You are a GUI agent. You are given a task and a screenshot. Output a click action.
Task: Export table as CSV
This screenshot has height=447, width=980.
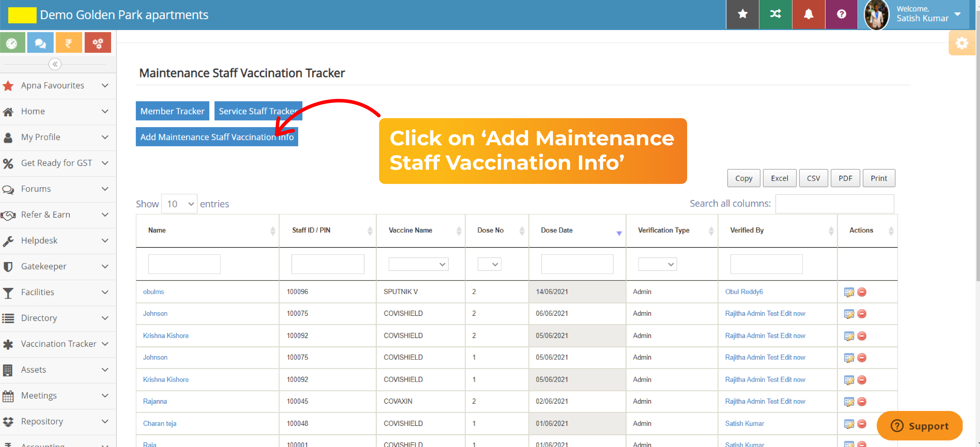pyautogui.click(x=813, y=178)
